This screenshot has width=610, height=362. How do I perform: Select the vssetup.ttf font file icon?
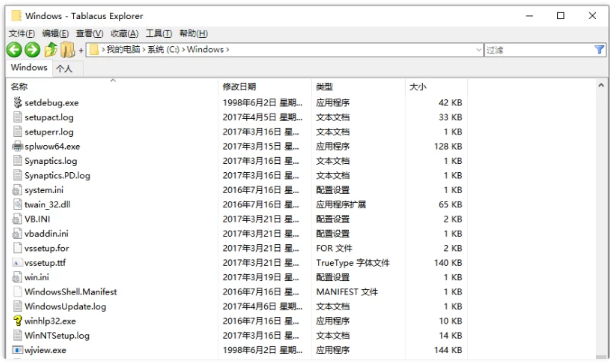pyautogui.click(x=17, y=263)
